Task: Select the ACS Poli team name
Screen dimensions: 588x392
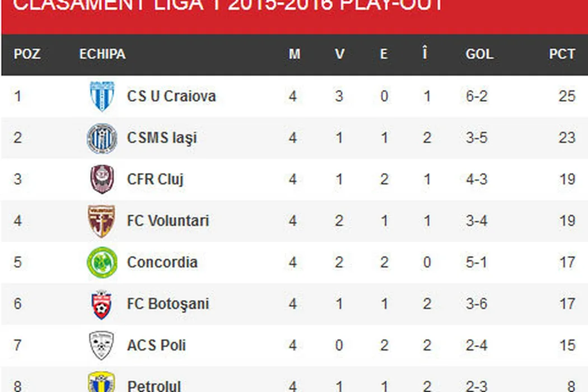Action: pyautogui.click(x=156, y=346)
